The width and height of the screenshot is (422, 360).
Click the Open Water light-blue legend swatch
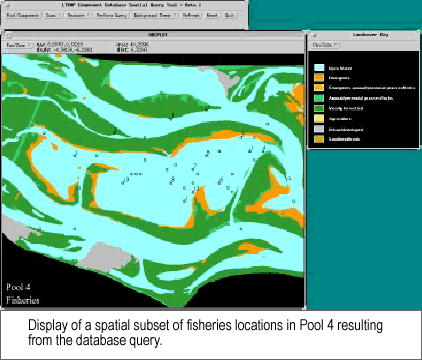click(319, 68)
